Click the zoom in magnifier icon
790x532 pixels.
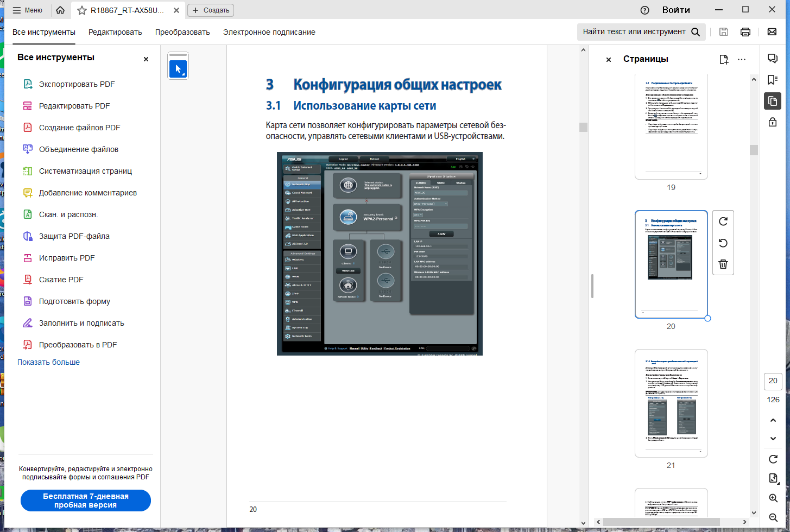773,498
